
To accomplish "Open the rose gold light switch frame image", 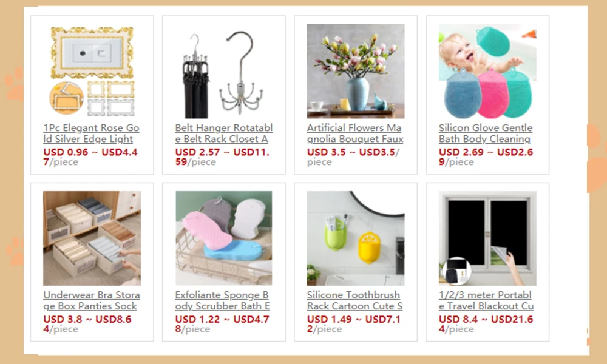I will (92, 71).
